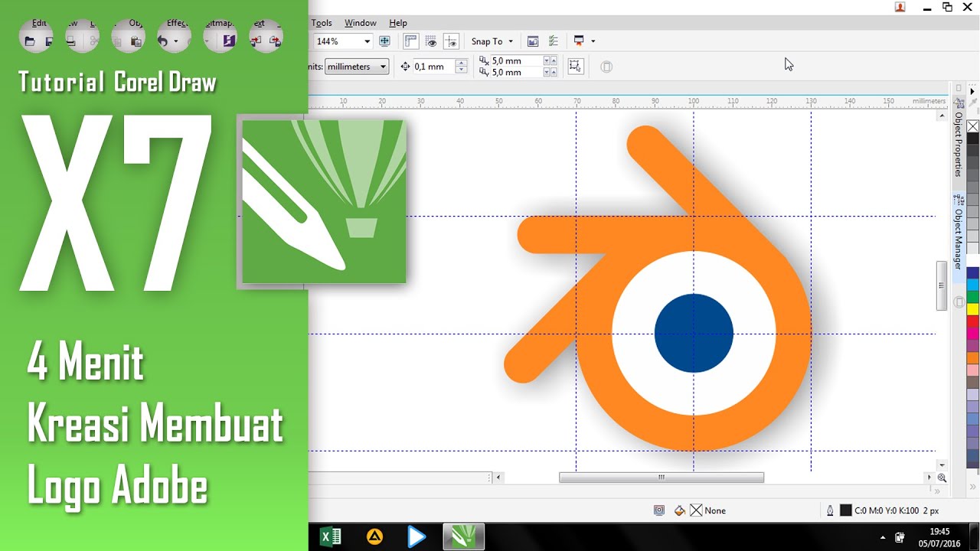The height and width of the screenshot is (551, 980).
Task: Click outline text C:0 M:0 Y:0 K:100
Action: 887,510
